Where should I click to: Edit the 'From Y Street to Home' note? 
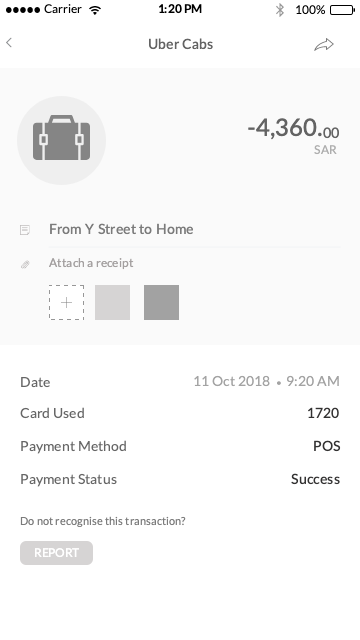[x=121, y=229]
